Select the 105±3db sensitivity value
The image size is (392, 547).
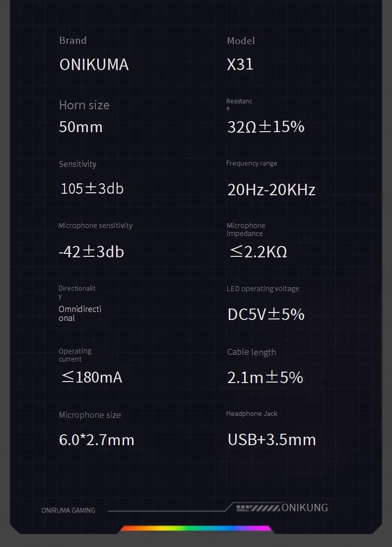click(92, 189)
